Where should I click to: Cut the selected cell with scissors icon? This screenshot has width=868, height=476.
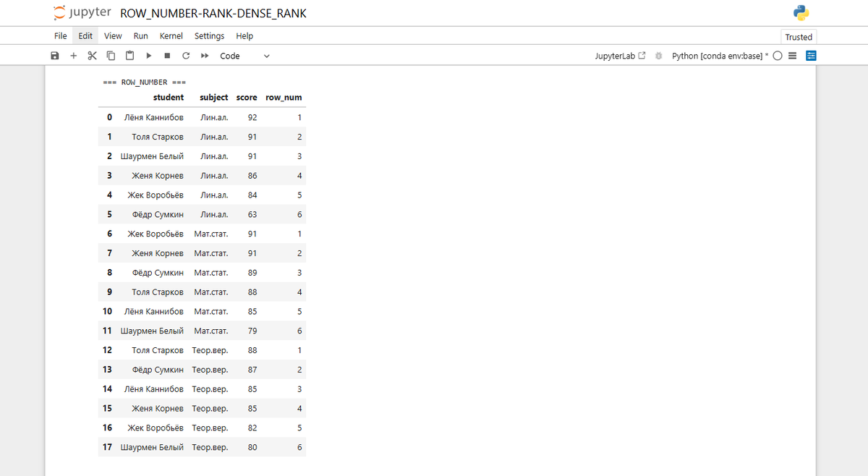point(92,56)
